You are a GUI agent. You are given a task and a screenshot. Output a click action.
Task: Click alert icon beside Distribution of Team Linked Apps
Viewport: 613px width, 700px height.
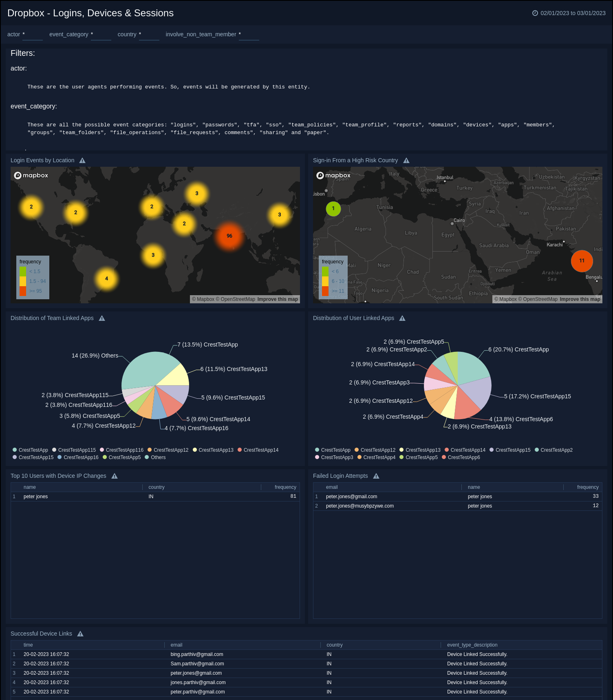coord(102,318)
